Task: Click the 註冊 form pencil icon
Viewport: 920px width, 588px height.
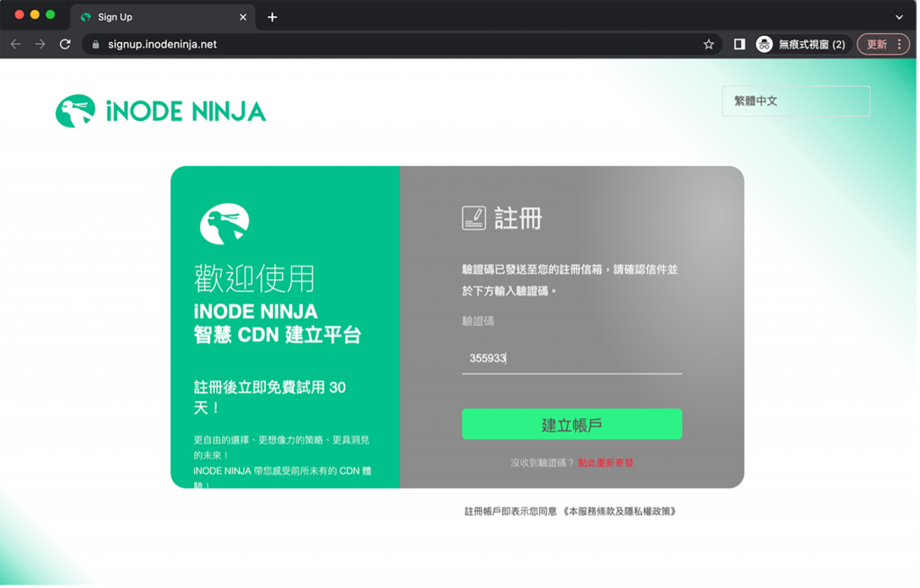Action: tap(473, 218)
